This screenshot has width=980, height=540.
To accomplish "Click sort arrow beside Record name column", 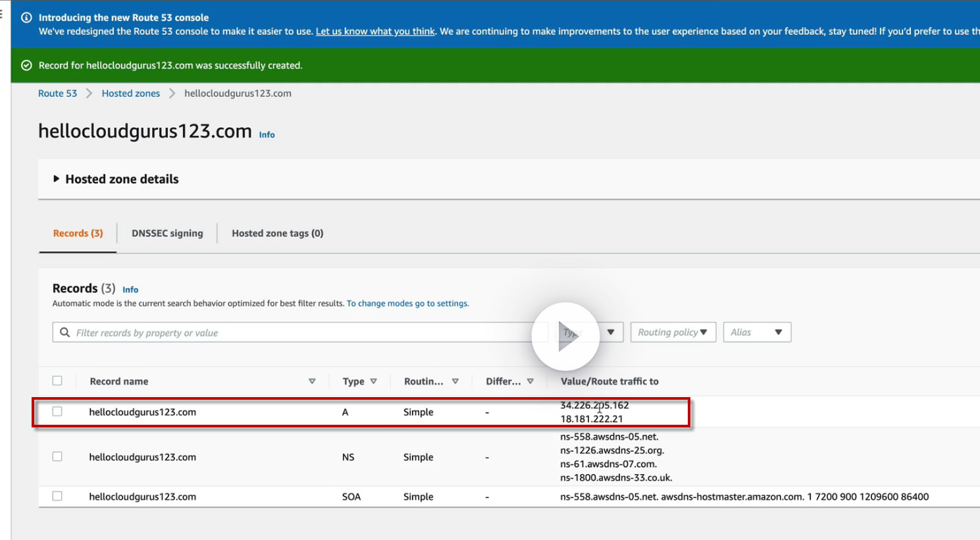I will click(x=312, y=381).
